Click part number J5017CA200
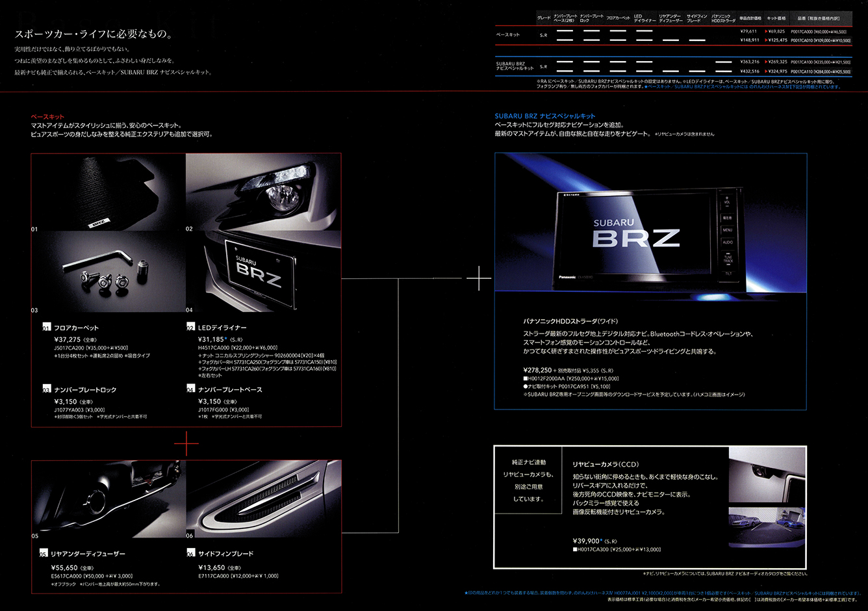The height and width of the screenshot is (611, 868). click(x=70, y=348)
